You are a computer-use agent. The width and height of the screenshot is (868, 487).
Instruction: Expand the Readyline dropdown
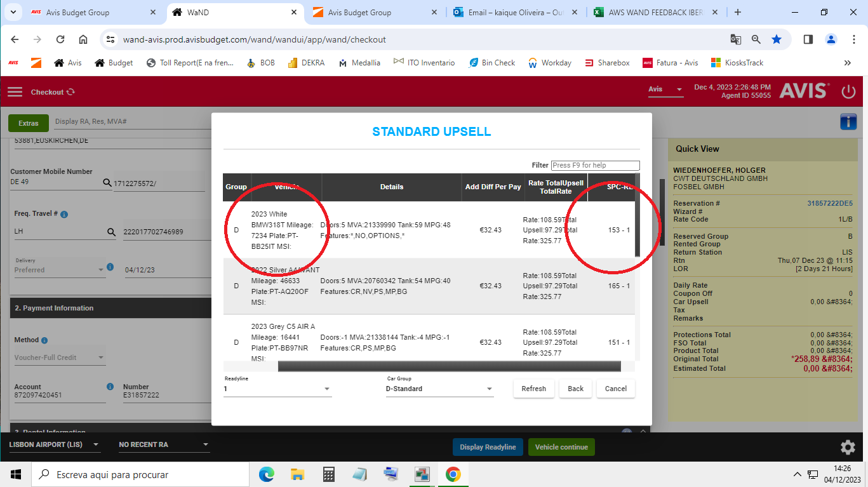point(277,389)
